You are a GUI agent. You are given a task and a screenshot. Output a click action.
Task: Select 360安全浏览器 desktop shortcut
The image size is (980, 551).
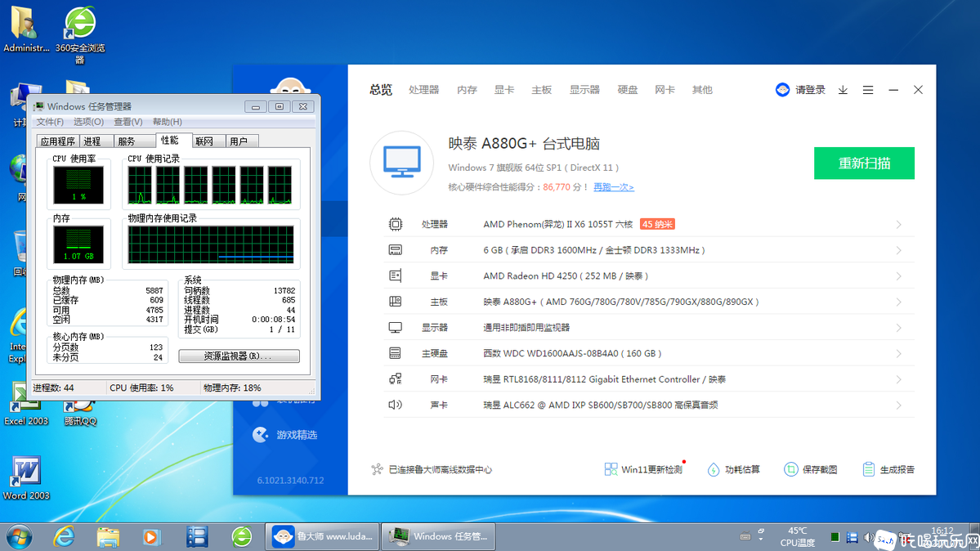pos(80,36)
